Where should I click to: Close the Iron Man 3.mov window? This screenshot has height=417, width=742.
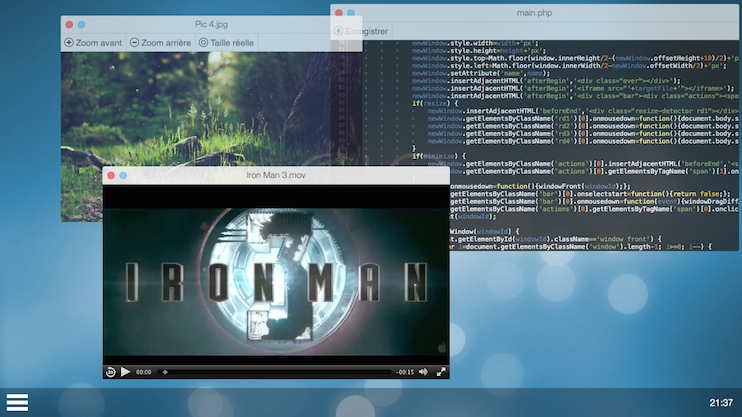click(111, 176)
